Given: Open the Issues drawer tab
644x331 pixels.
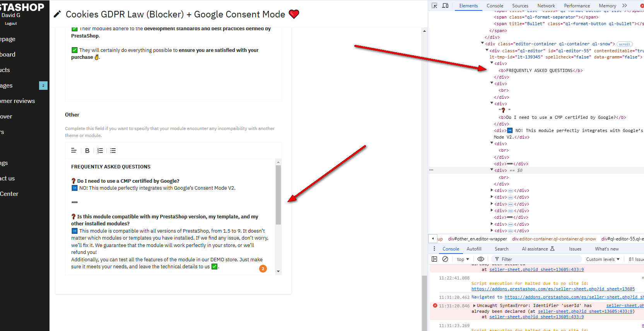Looking at the screenshot, I should tap(575, 249).
